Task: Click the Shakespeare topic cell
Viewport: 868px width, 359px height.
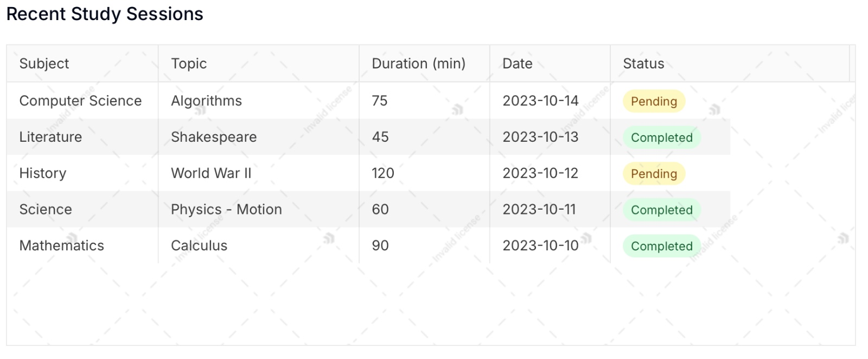Action: coord(259,137)
